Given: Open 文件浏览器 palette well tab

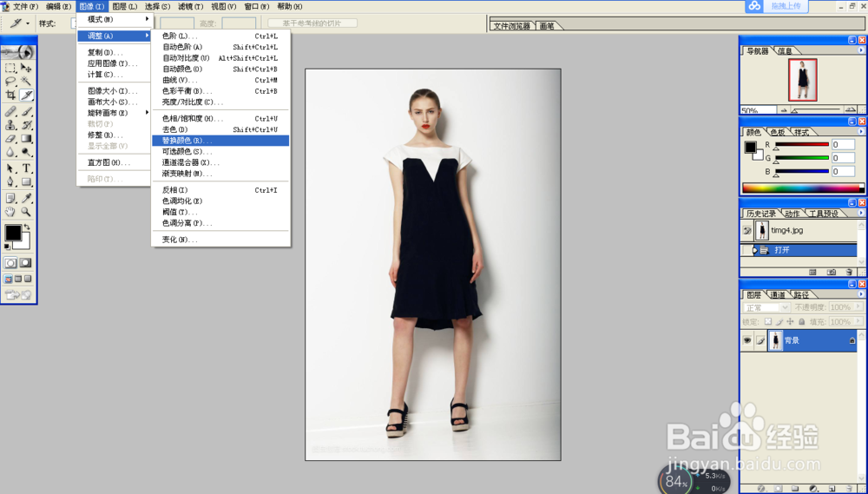Looking at the screenshot, I should [x=512, y=25].
